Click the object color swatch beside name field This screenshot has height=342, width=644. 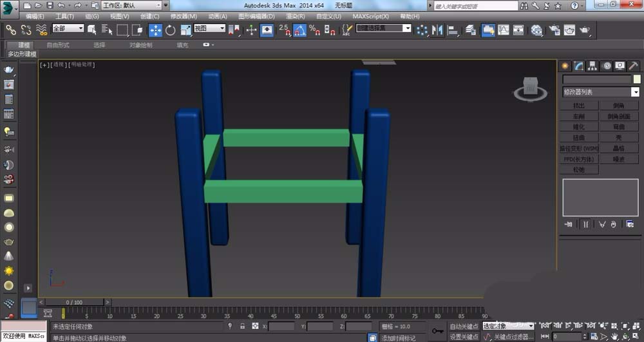[x=636, y=79]
